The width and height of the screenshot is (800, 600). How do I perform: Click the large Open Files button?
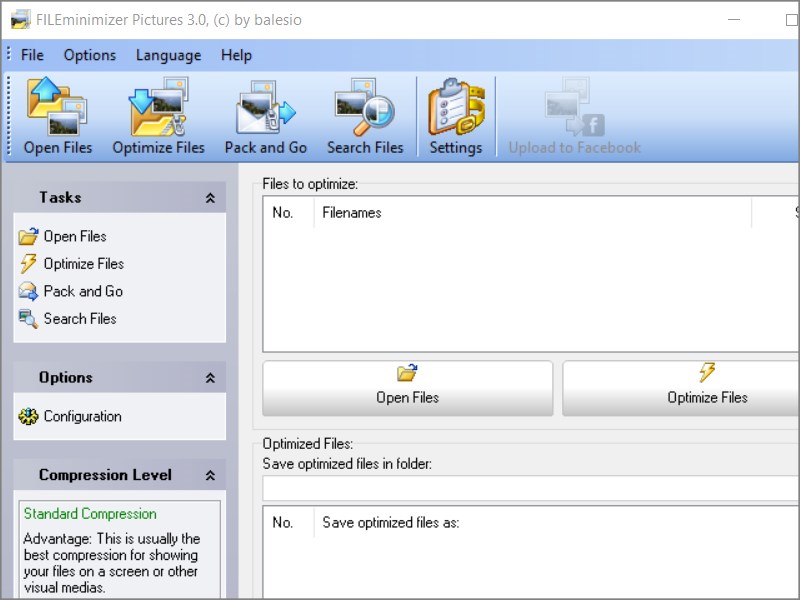click(x=408, y=388)
